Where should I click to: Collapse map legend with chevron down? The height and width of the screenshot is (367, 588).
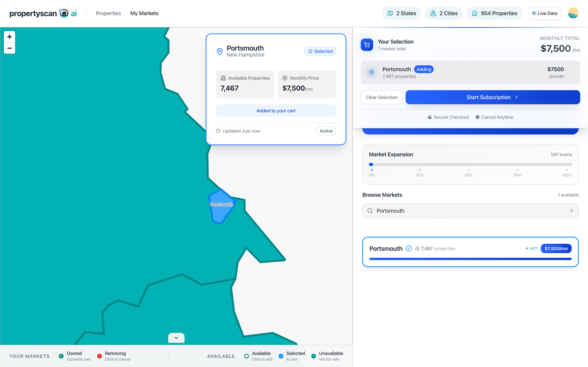click(x=176, y=338)
